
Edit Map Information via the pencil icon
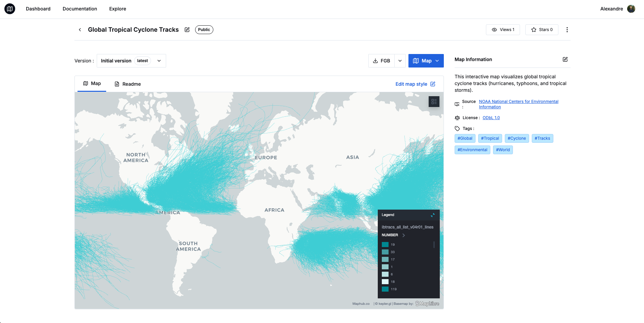565,59
